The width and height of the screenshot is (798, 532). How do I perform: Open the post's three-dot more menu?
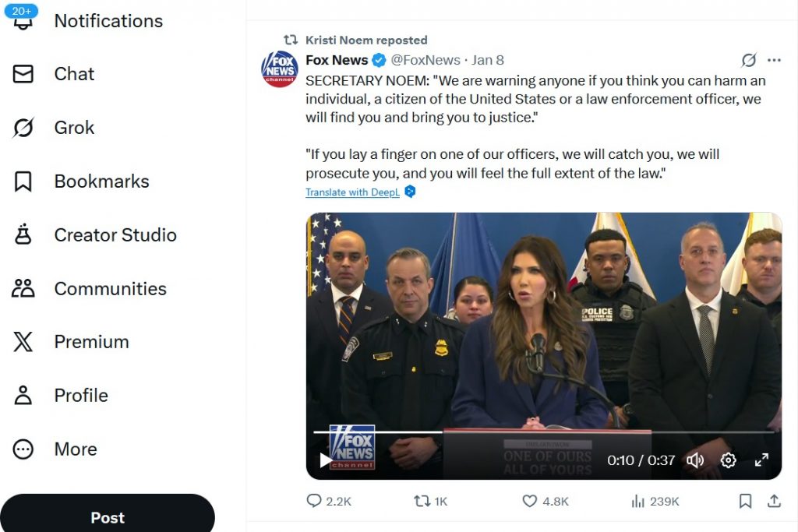click(x=774, y=60)
